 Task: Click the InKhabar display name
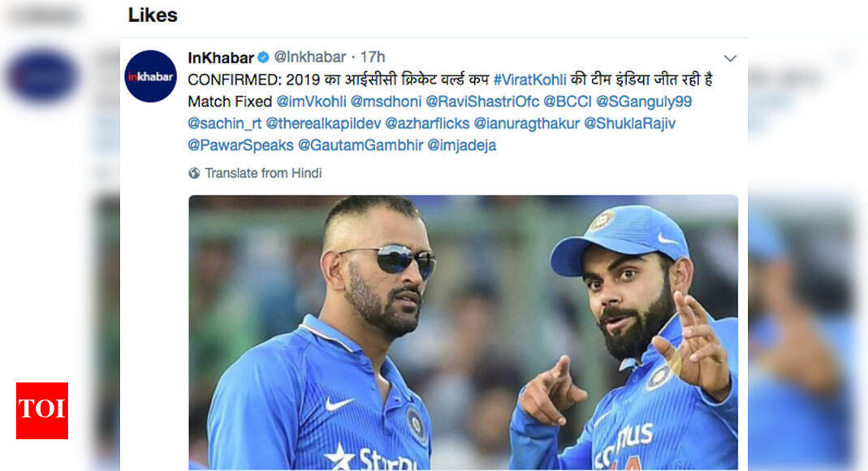(x=221, y=58)
